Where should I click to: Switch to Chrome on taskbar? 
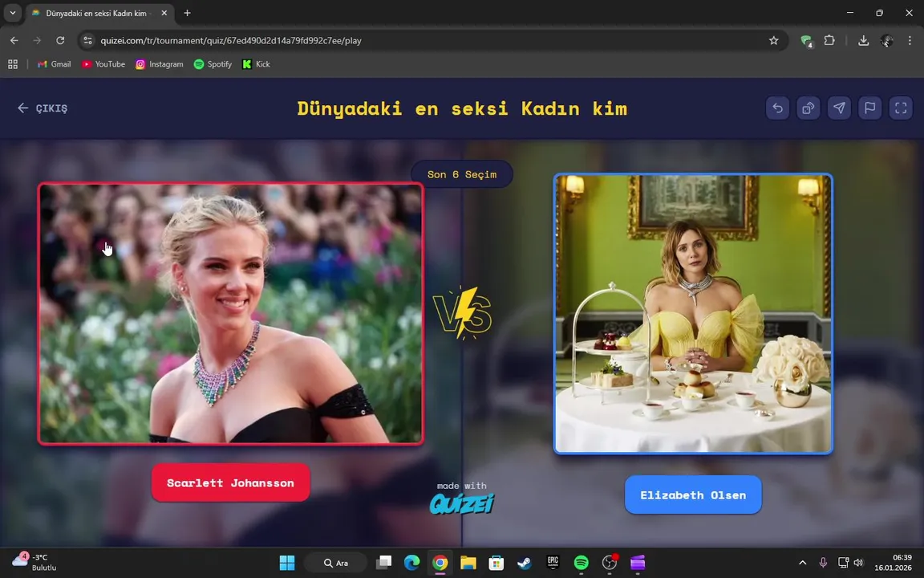tap(440, 563)
